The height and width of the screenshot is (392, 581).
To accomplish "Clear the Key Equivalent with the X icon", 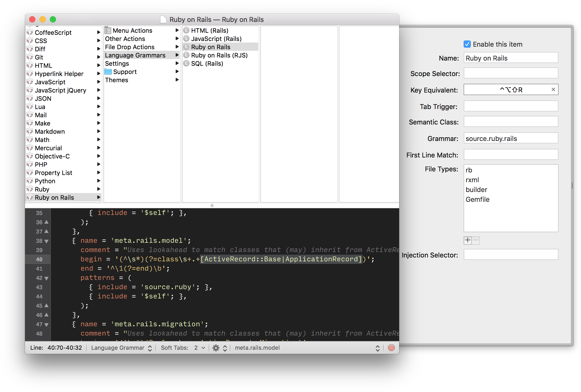I will (553, 90).
